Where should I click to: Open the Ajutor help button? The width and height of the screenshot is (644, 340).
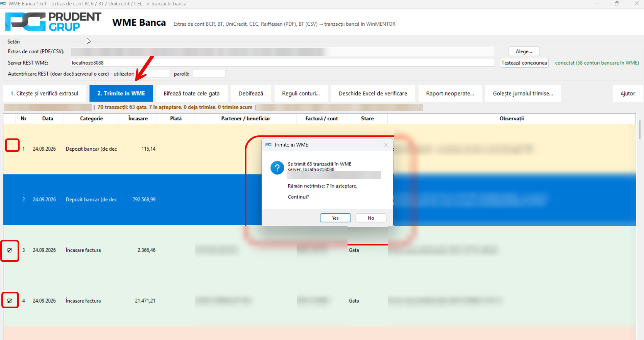pos(628,94)
